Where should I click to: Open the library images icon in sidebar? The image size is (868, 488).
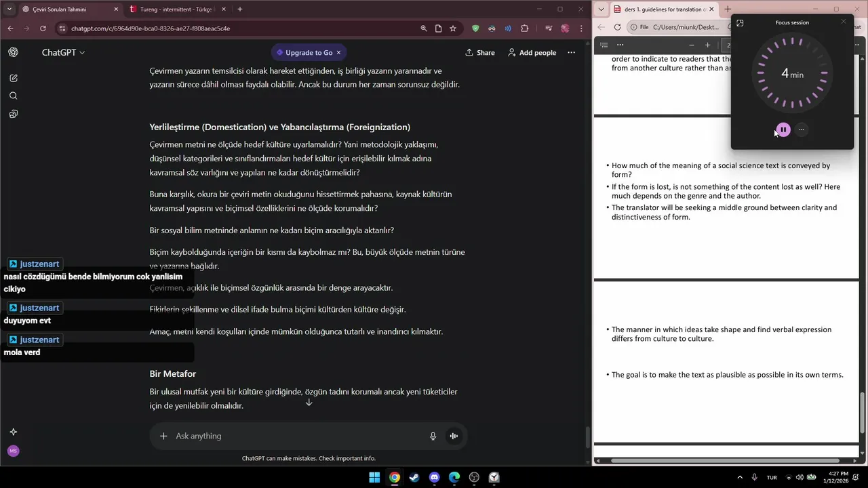(14, 114)
